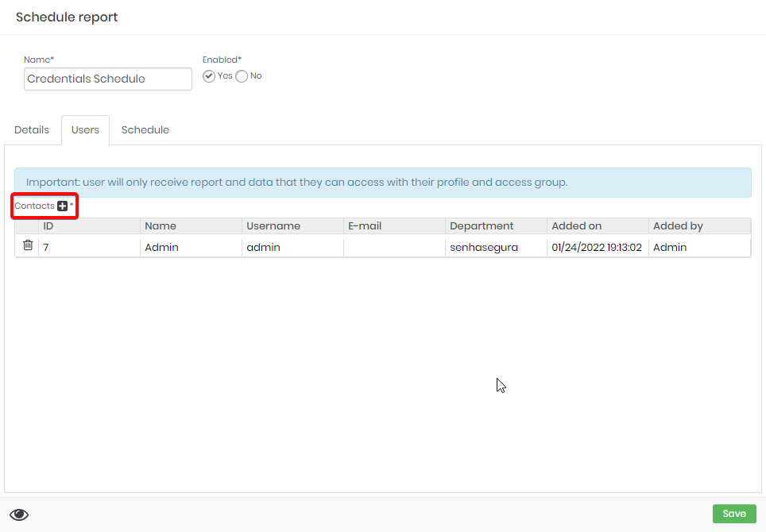Delete the Admin contact row with trash icon
Image resolution: width=766 pixels, height=532 pixels.
(x=28, y=245)
